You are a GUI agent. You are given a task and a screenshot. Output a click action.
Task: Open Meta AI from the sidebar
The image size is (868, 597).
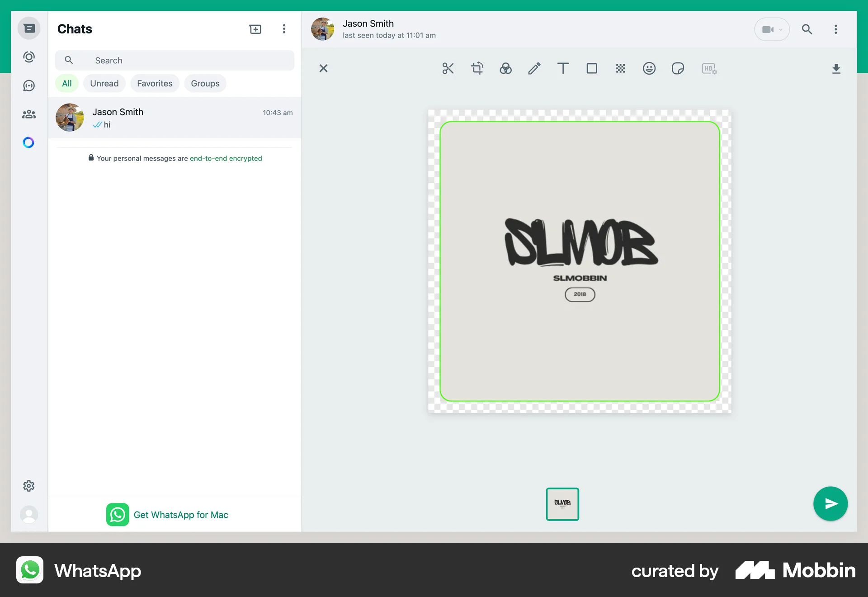pos(28,142)
